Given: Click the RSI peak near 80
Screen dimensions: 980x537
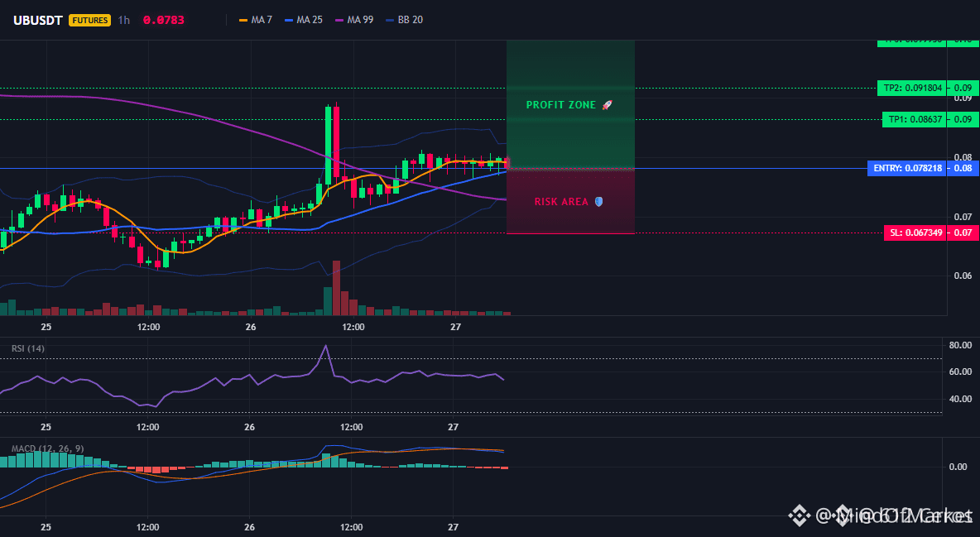Looking at the screenshot, I should 325,346.
